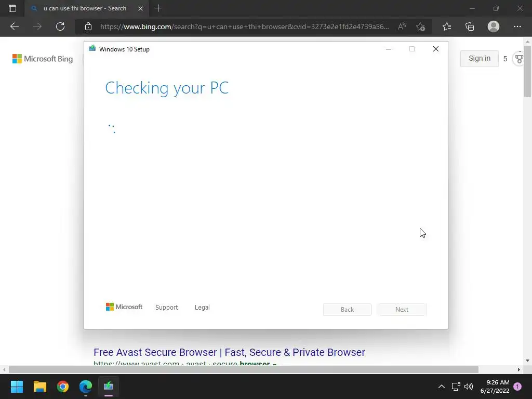Open the Windows Start menu
This screenshot has width=532, height=399.
click(x=17, y=387)
